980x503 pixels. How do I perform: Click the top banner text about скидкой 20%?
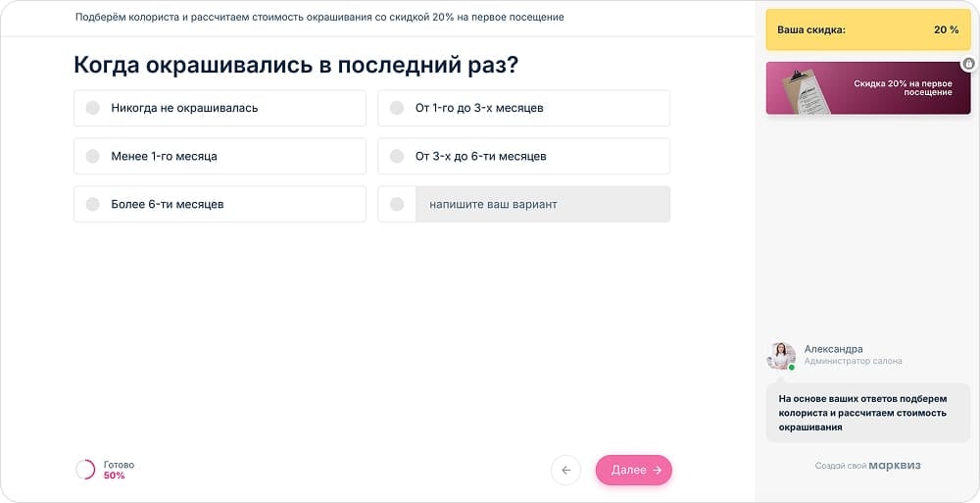point(319,18)
